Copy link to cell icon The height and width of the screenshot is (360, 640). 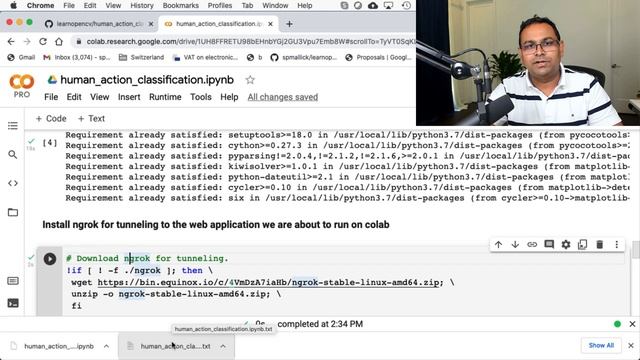click(532, 244)
